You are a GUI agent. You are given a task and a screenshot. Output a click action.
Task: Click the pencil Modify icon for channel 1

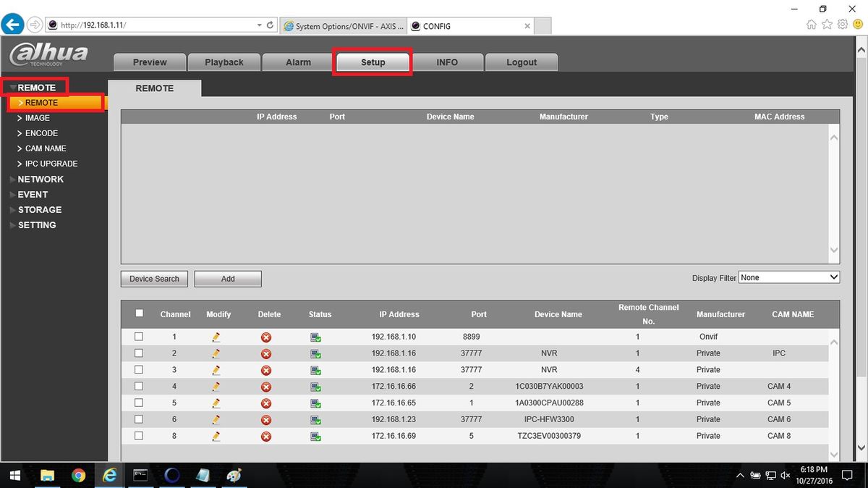216,337
